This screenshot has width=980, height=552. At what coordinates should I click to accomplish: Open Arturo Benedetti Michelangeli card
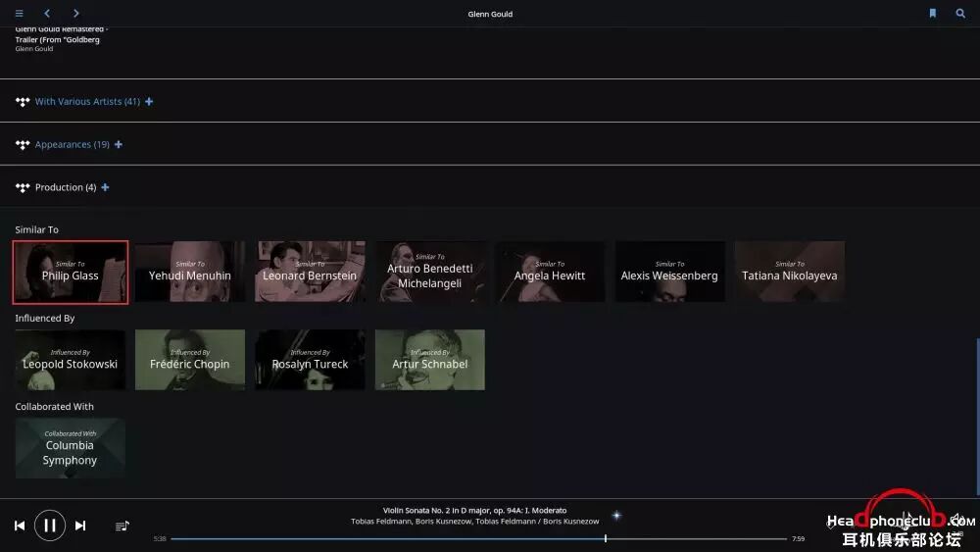tap(430, 272)
